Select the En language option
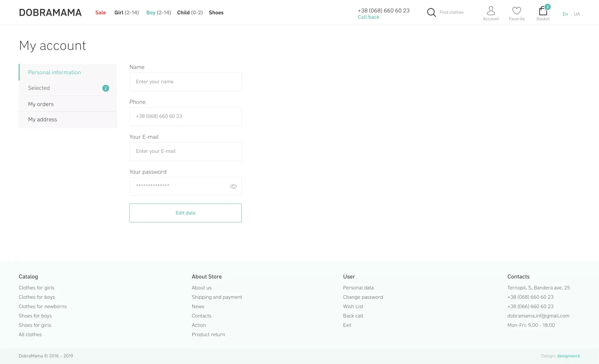This screenshot has height=364, width=599. [565, 14]
